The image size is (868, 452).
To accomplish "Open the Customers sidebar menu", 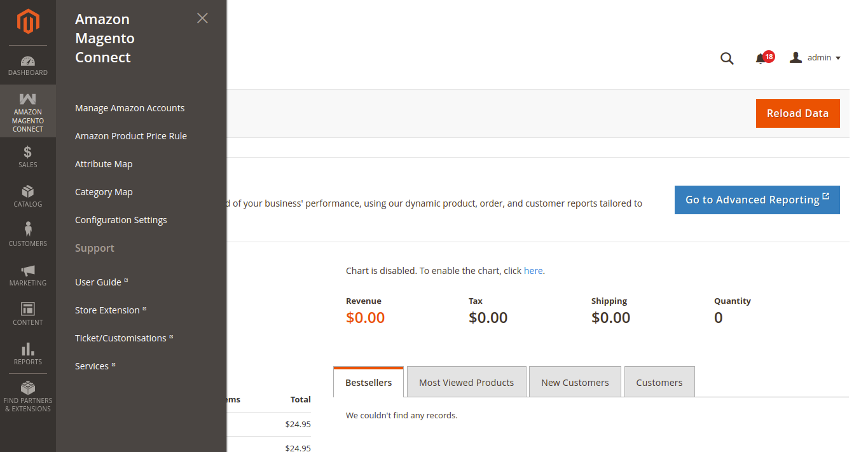I will click(28, 236).
